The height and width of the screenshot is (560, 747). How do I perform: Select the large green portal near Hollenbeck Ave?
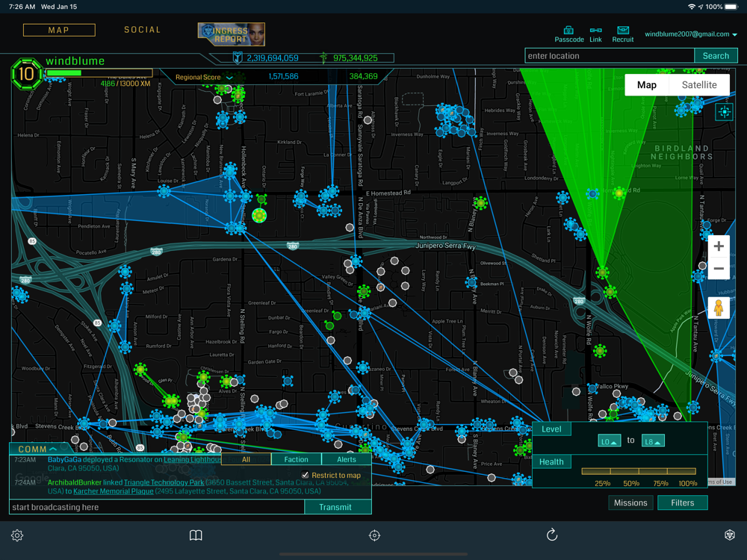[x=259, y=216]
